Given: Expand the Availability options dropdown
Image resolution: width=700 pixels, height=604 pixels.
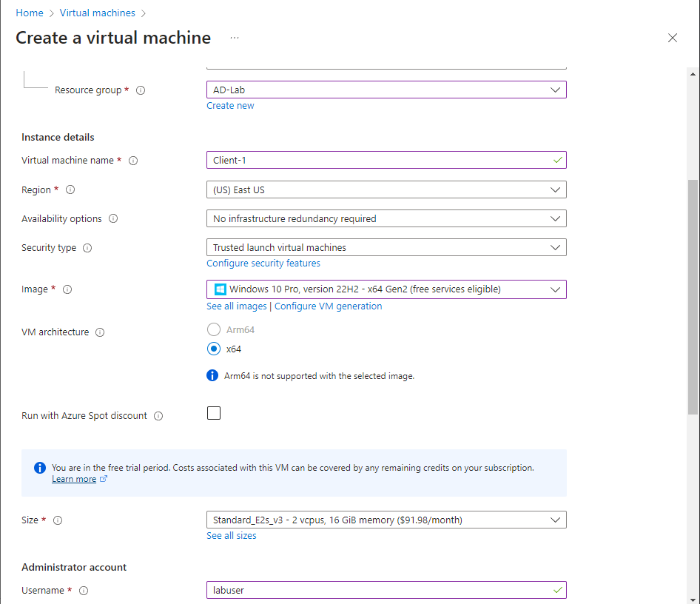Looking at the screenshot, I should point(386,219).
